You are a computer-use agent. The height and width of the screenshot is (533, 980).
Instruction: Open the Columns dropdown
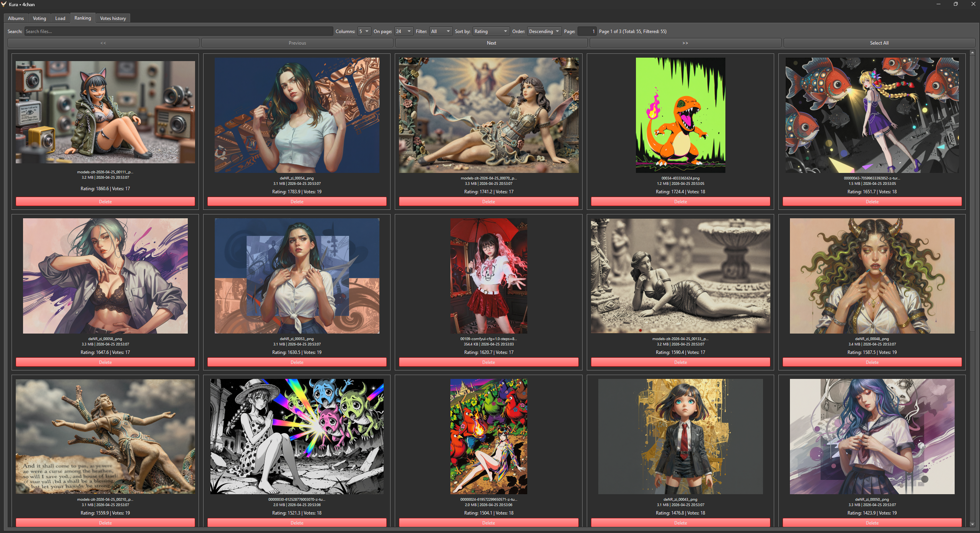(364, 32)
